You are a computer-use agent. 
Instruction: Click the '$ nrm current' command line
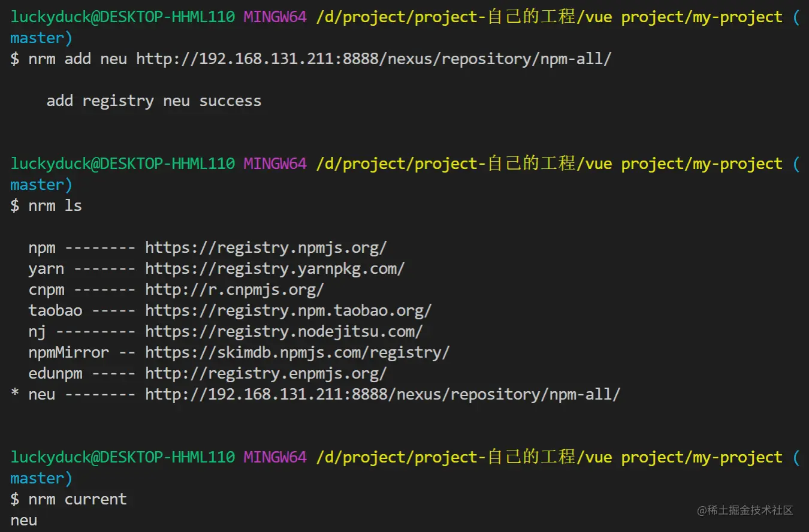[69, 499]
